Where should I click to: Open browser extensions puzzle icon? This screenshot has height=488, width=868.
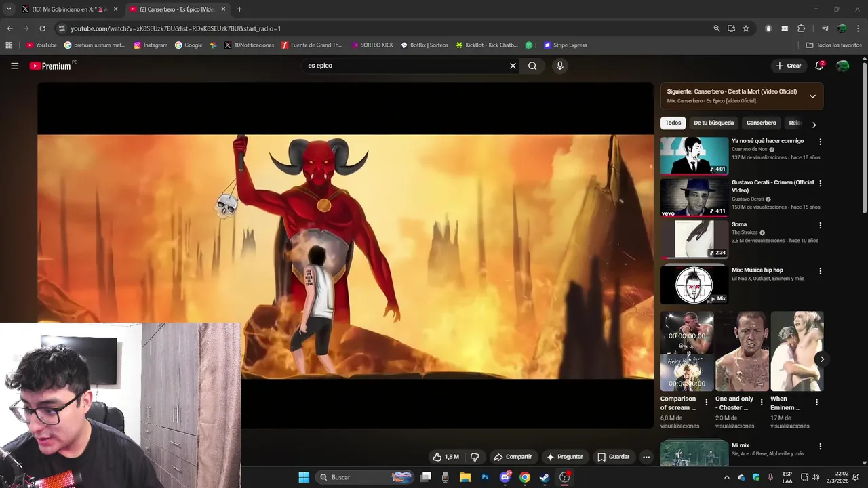(x=801, y=28)
